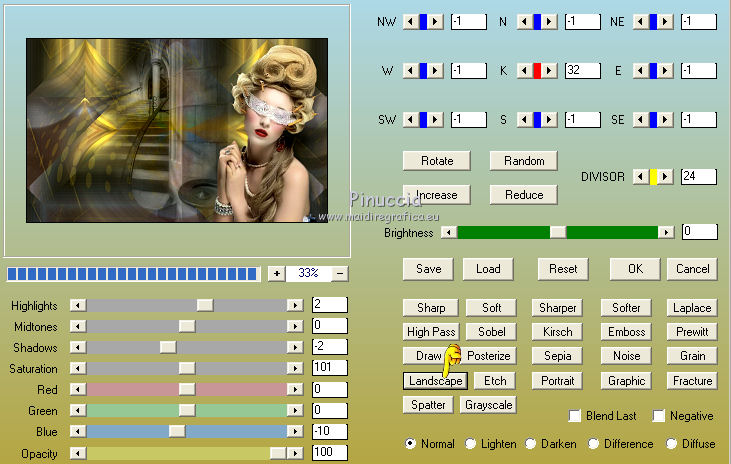Click the Brightness value field
Image resolution: width=731 pixels, height=464 pixels.
[x=700, y=231]
